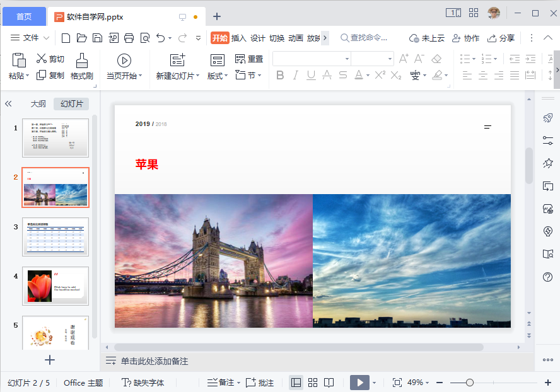Image resolution: width=560 pixels, height=392 pixels.
Task: Toggle Italic formatting
Action: click(x=295, y=75)
